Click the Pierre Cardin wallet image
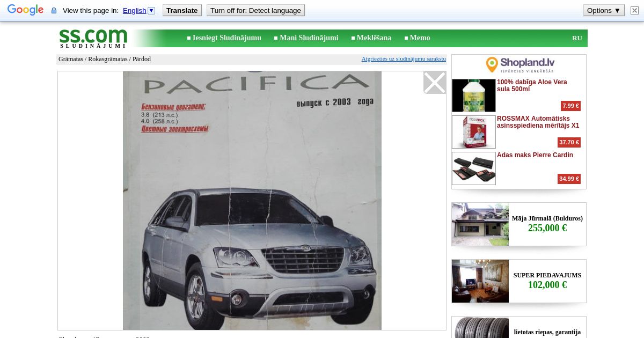The image size is (644, 338). click(x=474, y=168)
